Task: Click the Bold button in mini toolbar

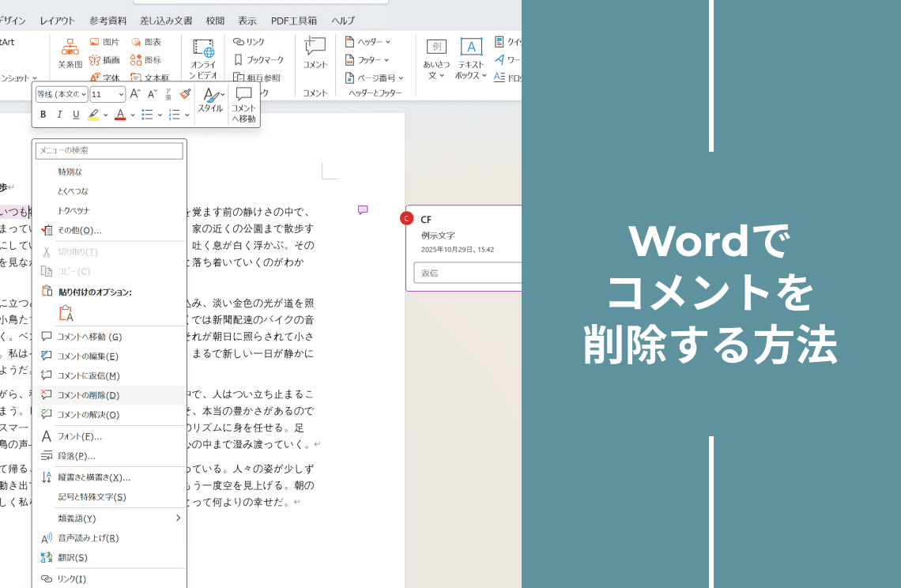Action: (43, 115)
